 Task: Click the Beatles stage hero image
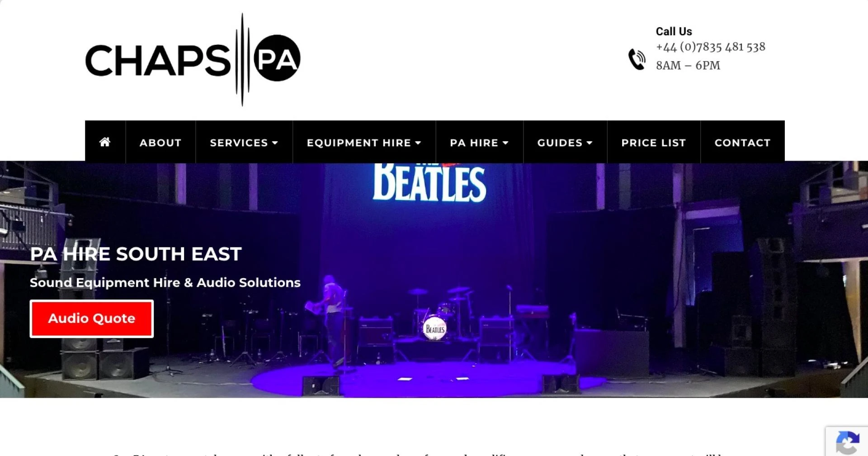[434, 280]
